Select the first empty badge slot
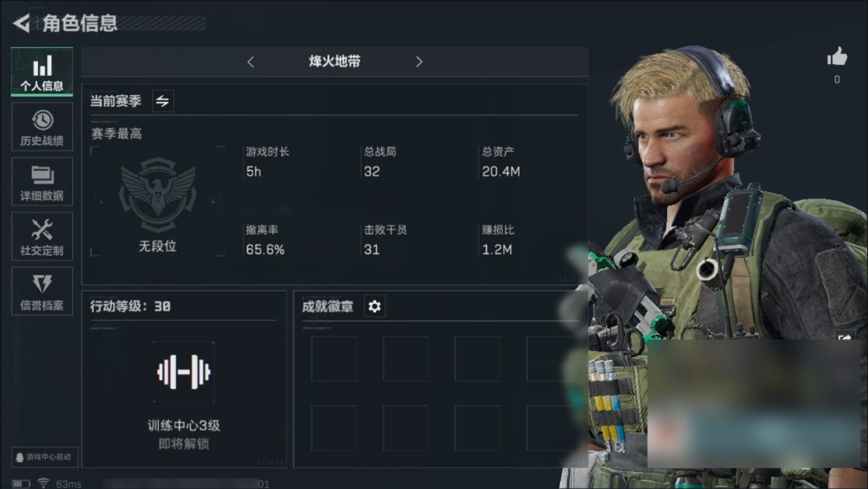Viewport: 868px width, 489px height. tap(334, 359)
